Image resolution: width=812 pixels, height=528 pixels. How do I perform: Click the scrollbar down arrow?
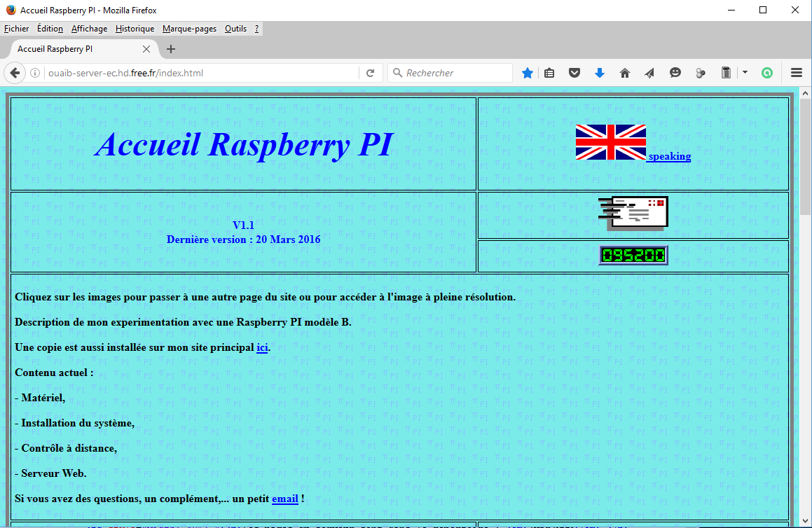[806, 522]
